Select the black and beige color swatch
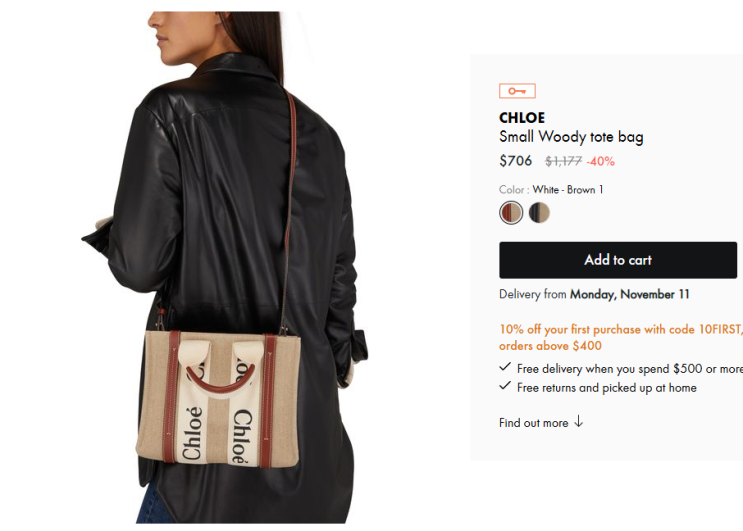743x531 pixels. [539, 213]
